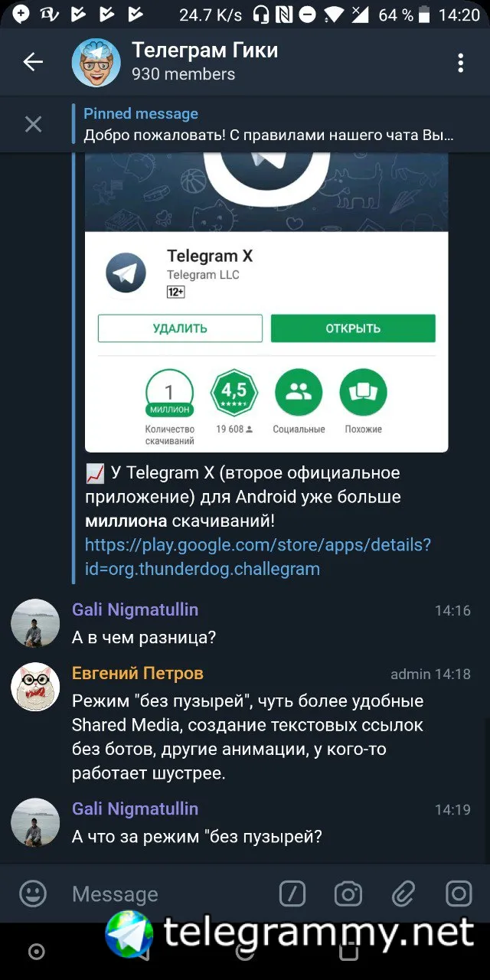
Task: Tap Gali Nigmatullin's name at 14:16 message
Action: (x=135, y=609)
